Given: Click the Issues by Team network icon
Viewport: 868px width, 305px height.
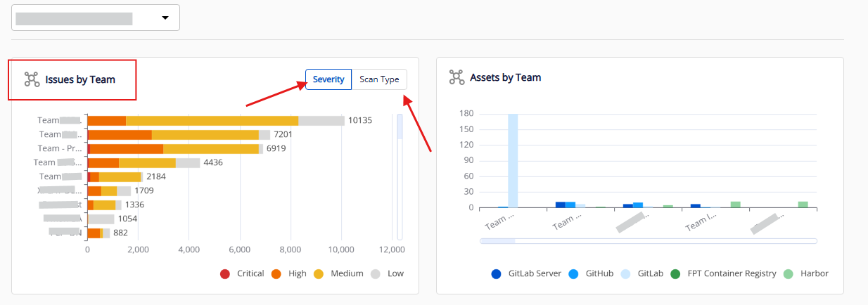Looking at the screenshot, I should (x=32, y=79).
